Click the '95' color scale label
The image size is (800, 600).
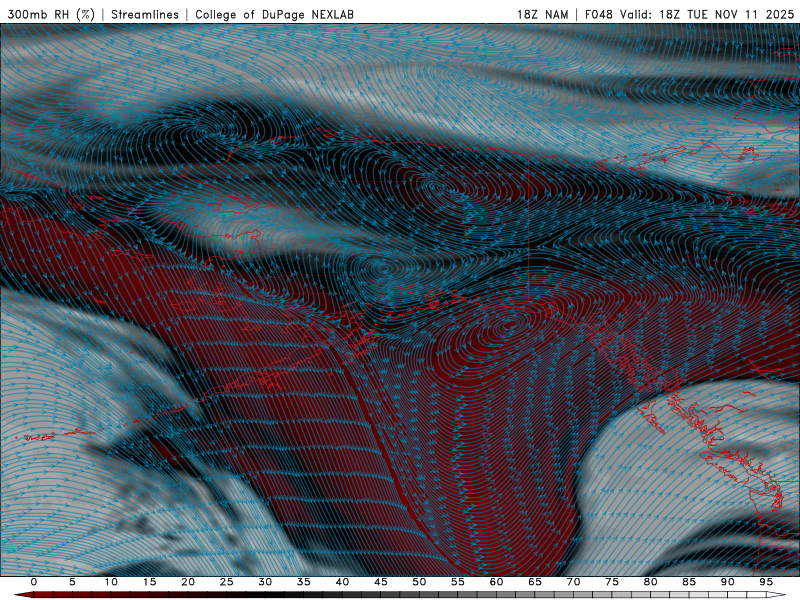766,582
